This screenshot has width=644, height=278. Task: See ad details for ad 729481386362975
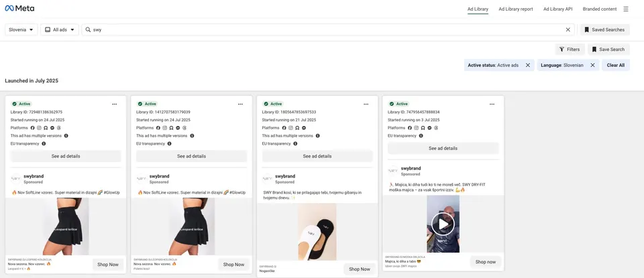pos(66,156)
